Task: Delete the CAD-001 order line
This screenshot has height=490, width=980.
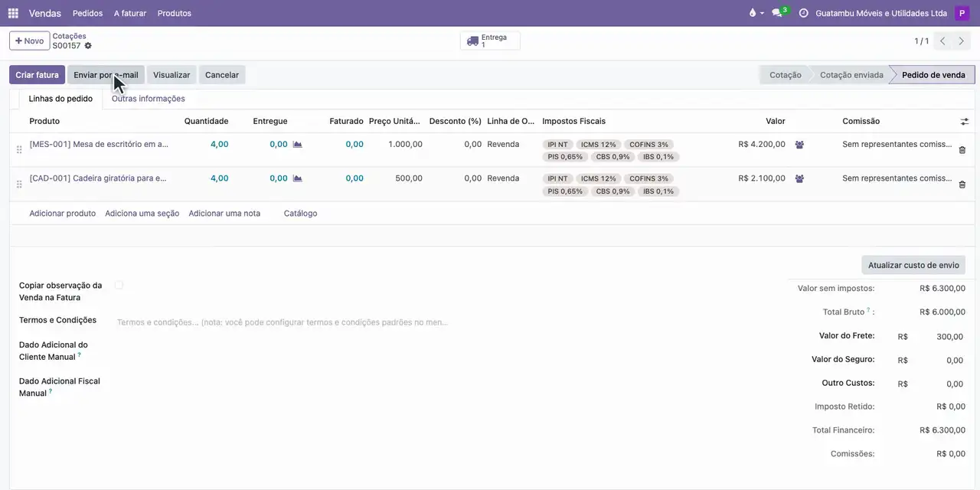Action: [962, 185]
